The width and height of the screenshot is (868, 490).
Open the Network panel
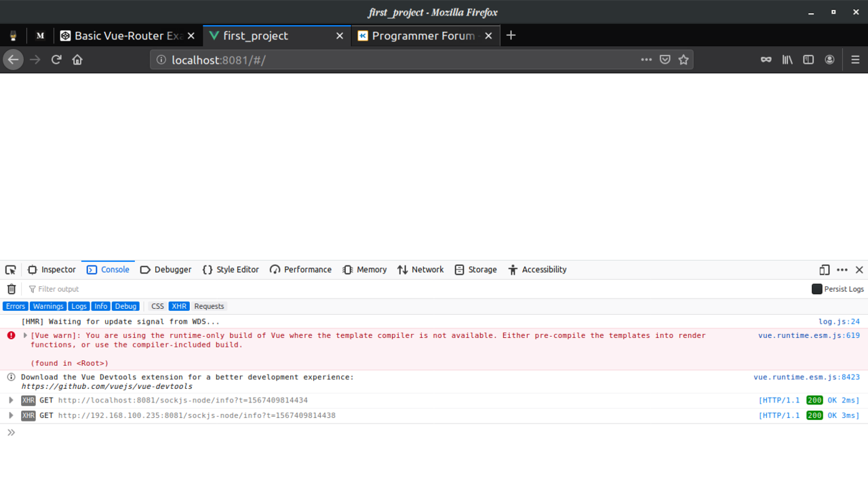tap(420, 269)
